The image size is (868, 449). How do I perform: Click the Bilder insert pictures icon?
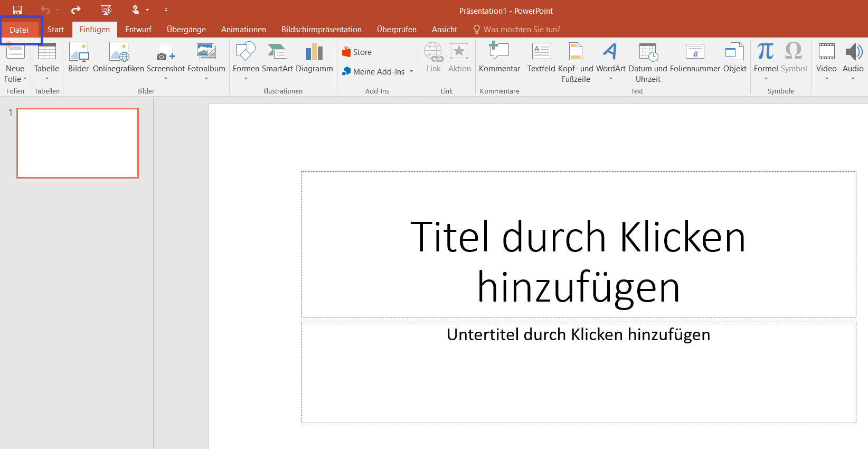click(x=78, y=53)
